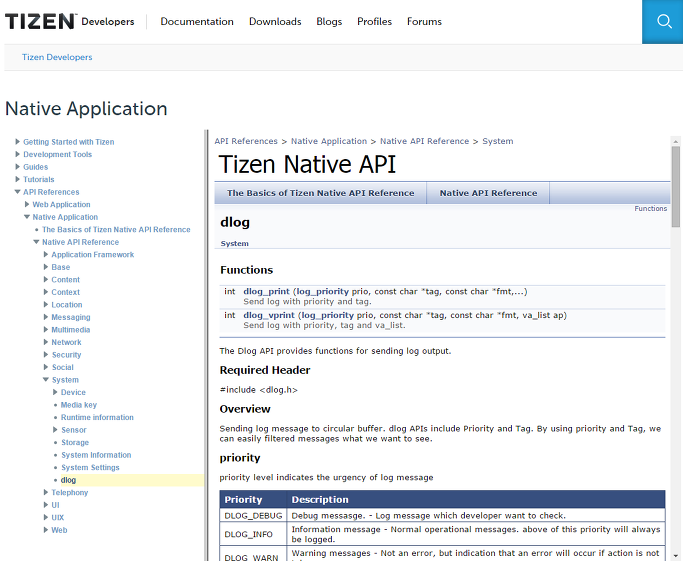Viewport: 683px width, 561px height.
Task: Expand the UIX tree arrow
Action: [46, 517]
